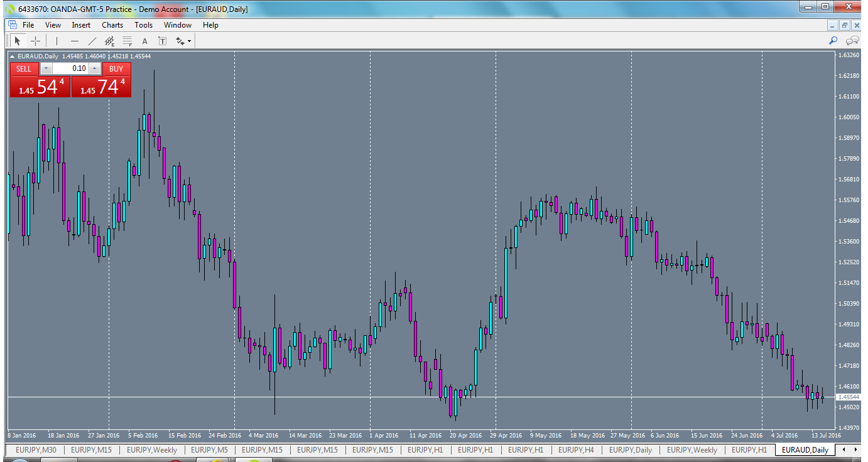
Task: Open the search magnifier in the toolbar
Action: coord(833,40)
